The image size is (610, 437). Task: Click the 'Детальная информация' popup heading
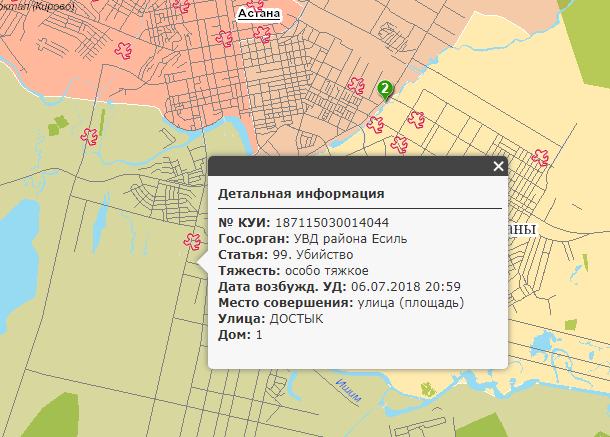pos(301,194)
